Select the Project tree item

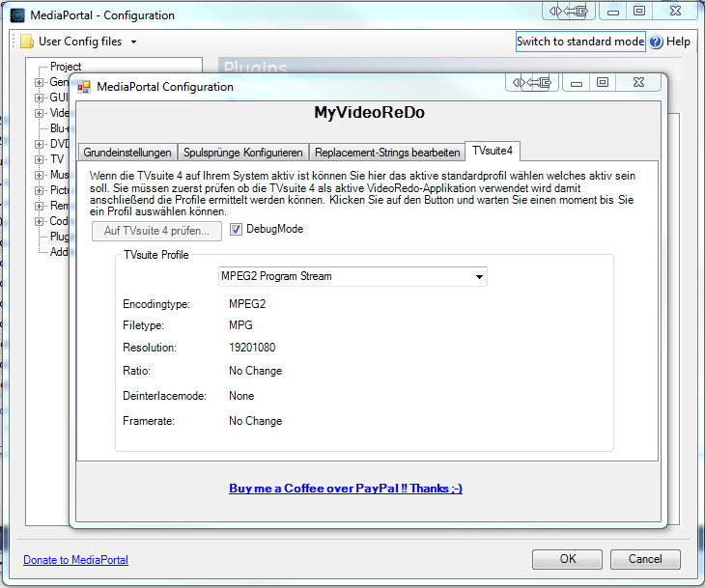[66, 67]
